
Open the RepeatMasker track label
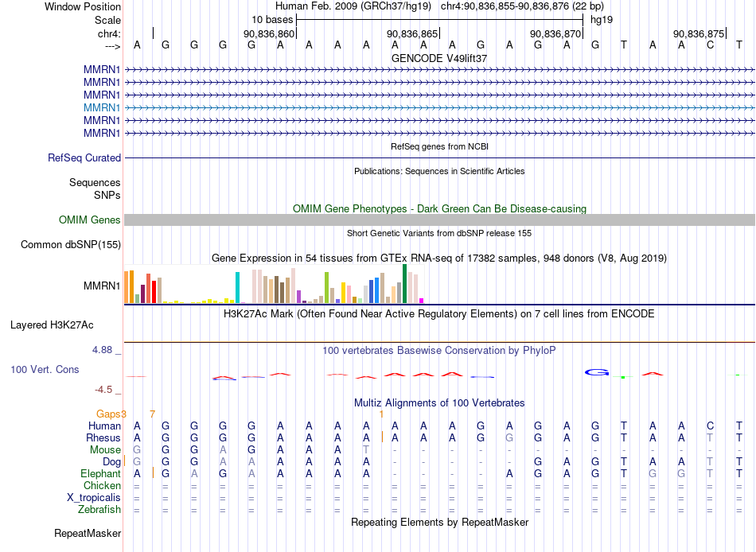[88, 533]
